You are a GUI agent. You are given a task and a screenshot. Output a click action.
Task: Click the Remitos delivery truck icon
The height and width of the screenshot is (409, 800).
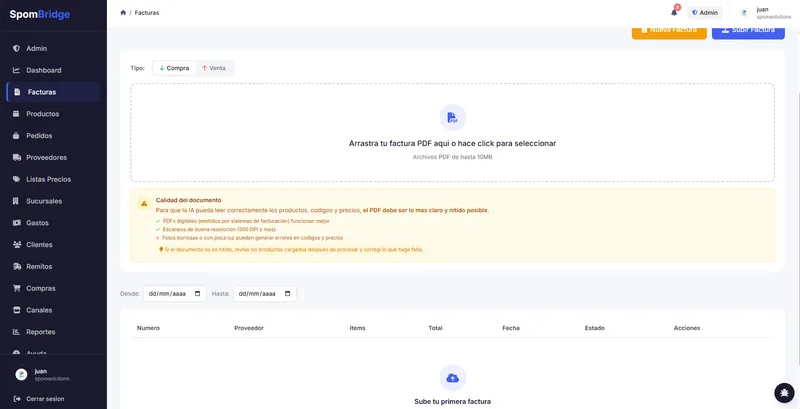pos(16,266)
